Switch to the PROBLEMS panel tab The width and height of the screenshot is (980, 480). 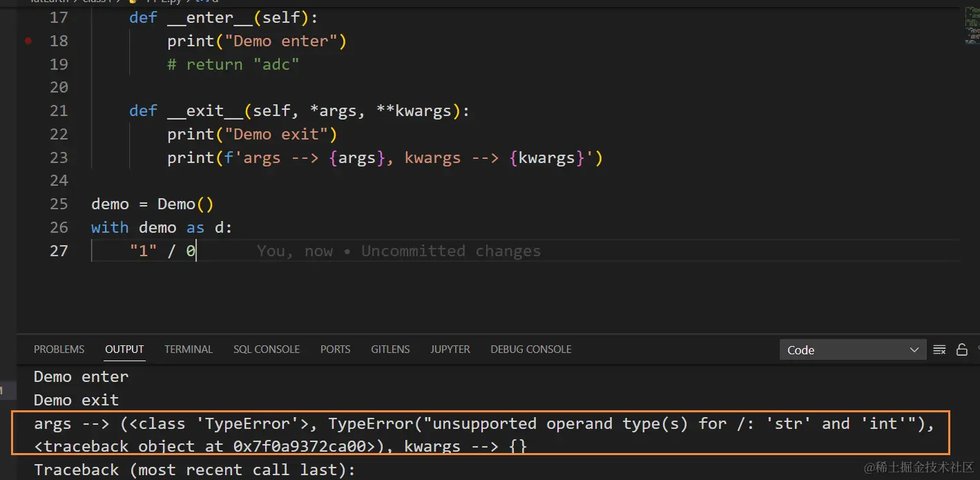[x=59, y=349]
